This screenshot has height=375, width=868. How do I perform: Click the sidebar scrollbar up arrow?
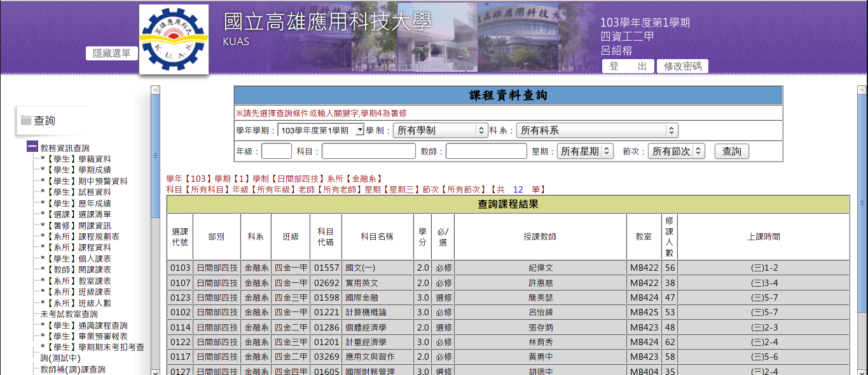click(155, 90)
